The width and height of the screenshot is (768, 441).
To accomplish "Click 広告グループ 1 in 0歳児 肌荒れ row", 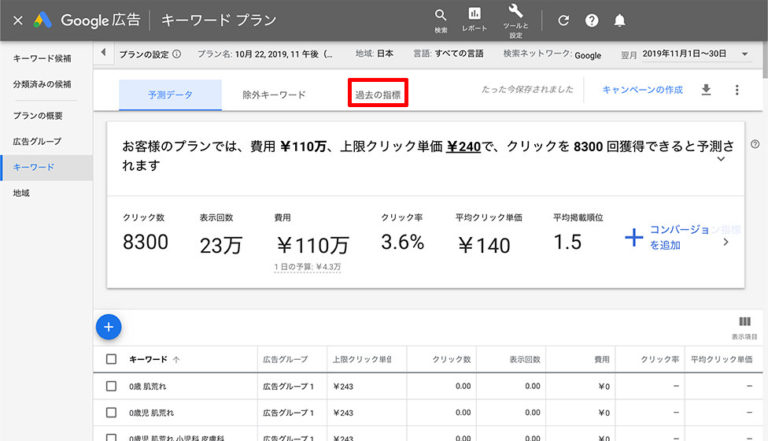I will click(x=288, y=413).
